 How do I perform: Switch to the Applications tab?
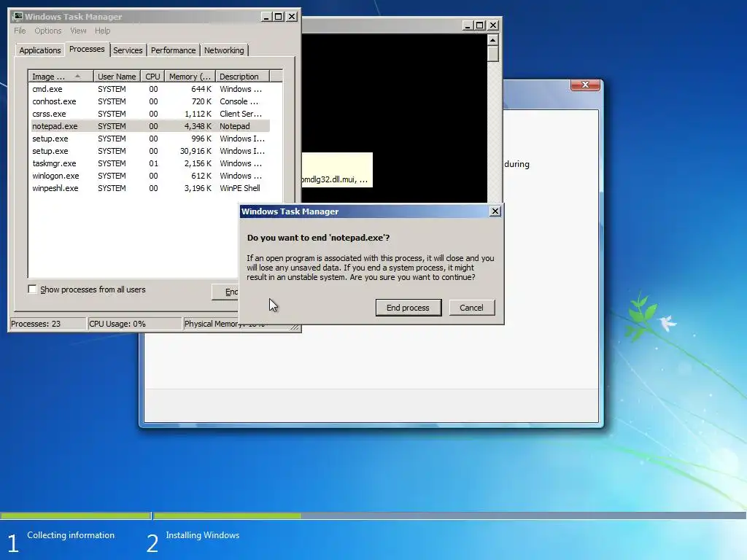[40, 50]
